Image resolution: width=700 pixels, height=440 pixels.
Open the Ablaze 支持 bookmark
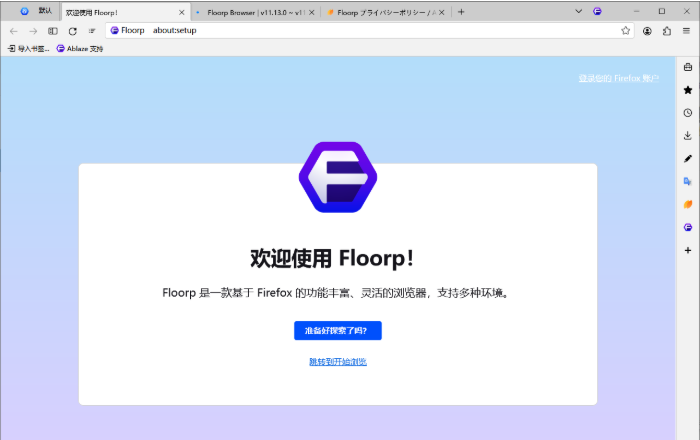pos(79,49)
